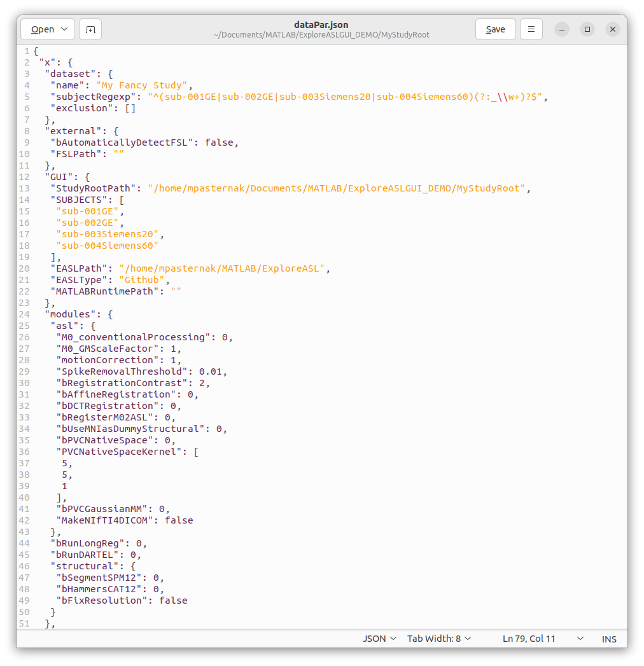
Task: Change Tab Width: 8 setting
Action: pyautogui.click(x=439, y=639)
